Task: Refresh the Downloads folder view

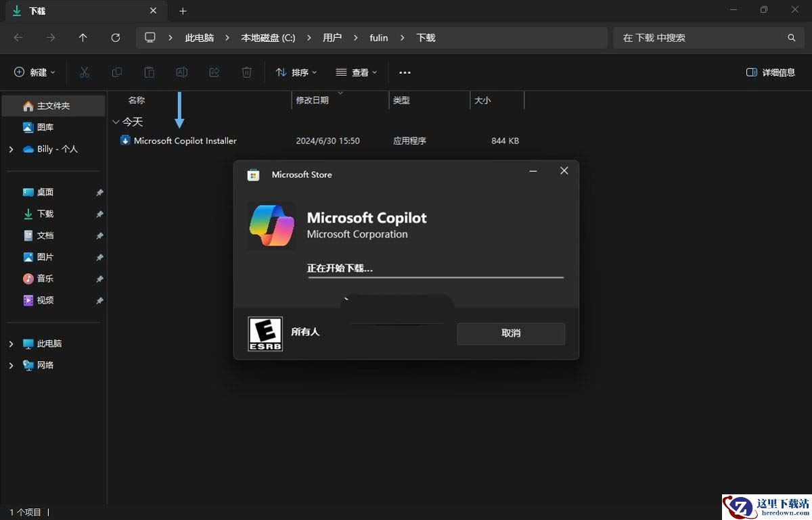Action: 116,38
